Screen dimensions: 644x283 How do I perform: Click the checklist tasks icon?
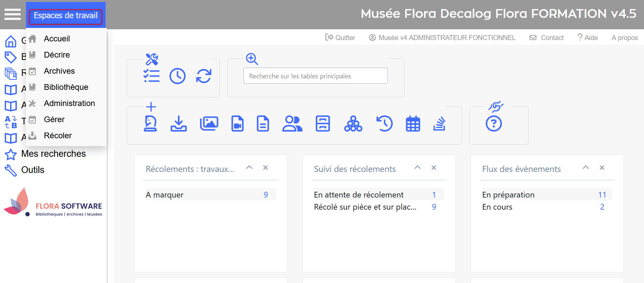click(151, 76)
